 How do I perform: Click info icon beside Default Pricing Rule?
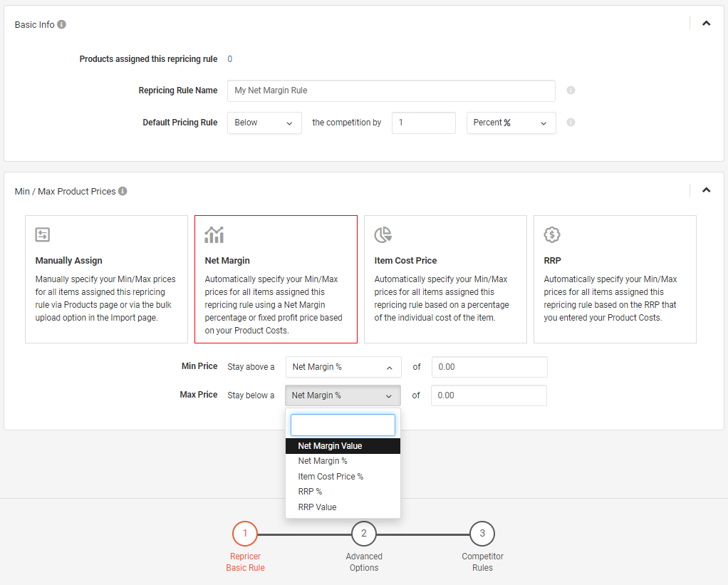click(x=571, y=122)
